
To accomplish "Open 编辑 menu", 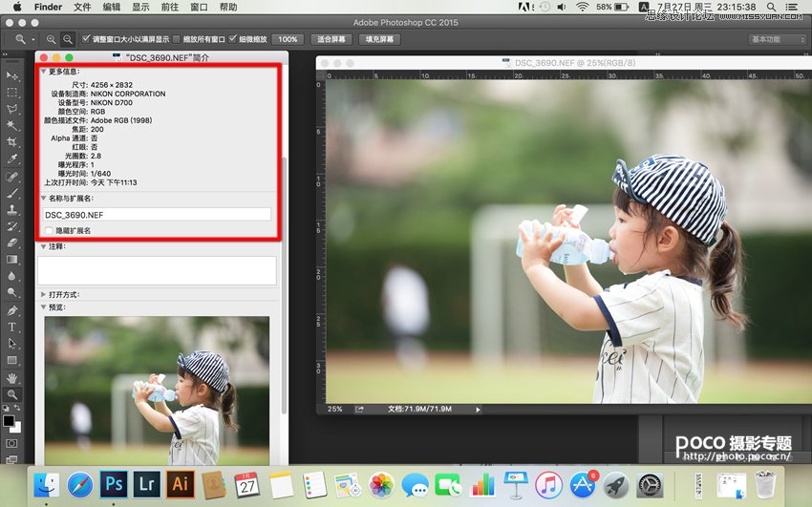I will tap(112, 7).
